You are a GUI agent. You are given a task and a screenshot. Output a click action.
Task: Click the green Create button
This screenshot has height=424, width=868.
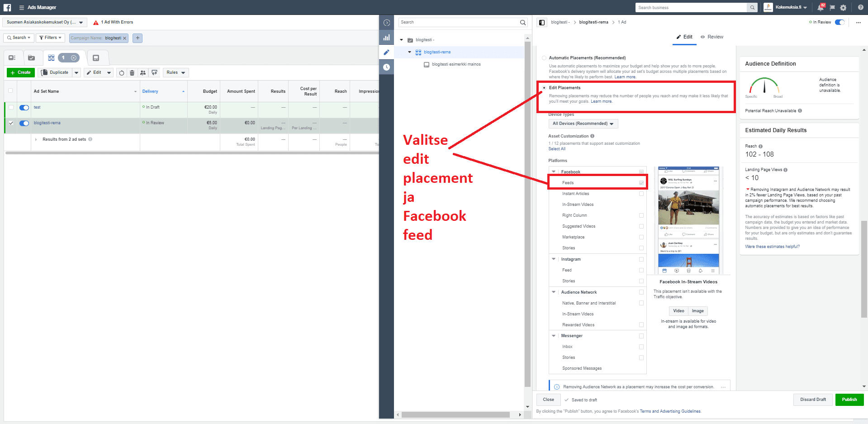click(20, 73)
